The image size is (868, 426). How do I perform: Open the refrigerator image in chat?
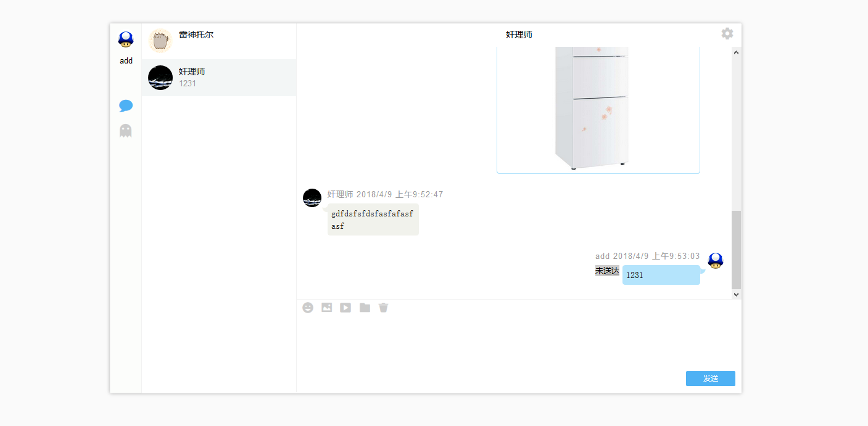(x=598, y=110)
